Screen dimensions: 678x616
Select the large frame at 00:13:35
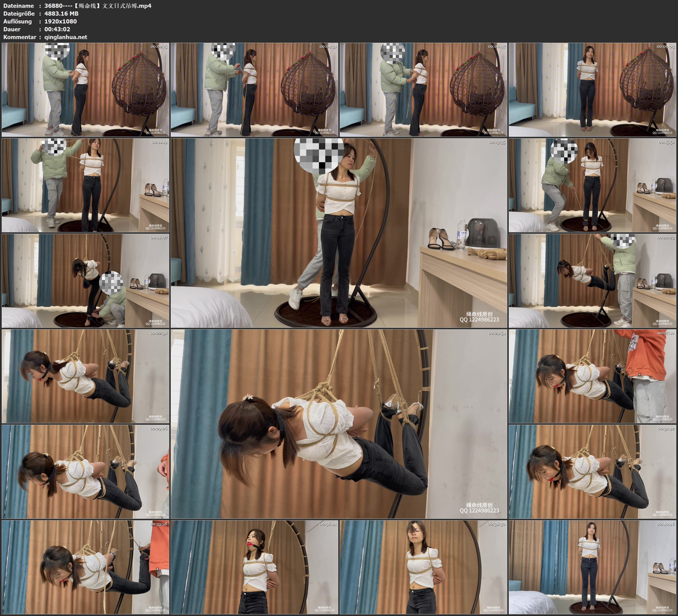tap(339, 233)
